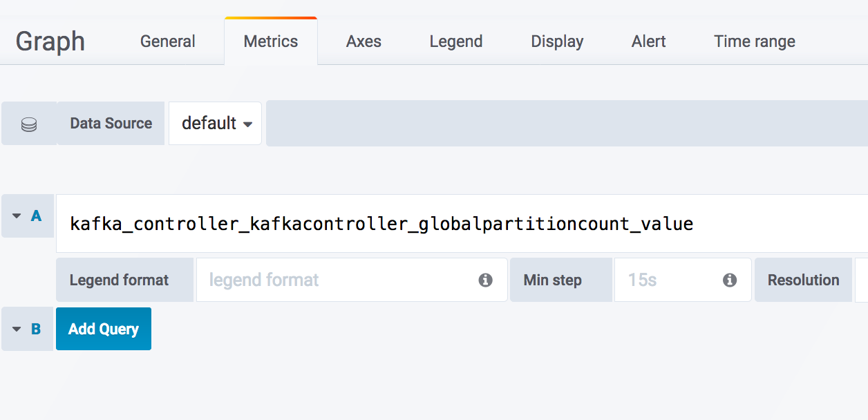Click the Add Query button
Viewport: 868px width, 420px height.
pos(104,329)
